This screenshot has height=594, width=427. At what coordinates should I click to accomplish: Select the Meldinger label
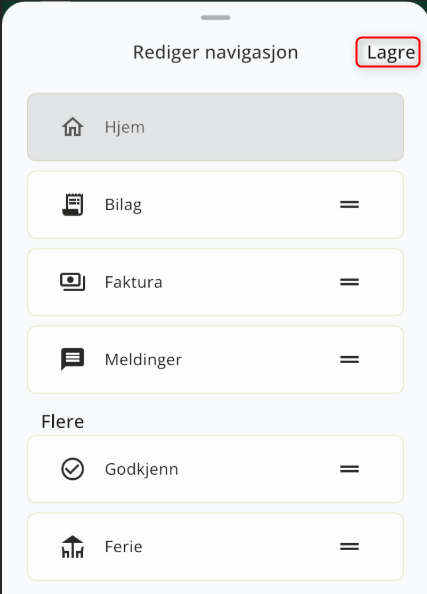click(143, 360)
